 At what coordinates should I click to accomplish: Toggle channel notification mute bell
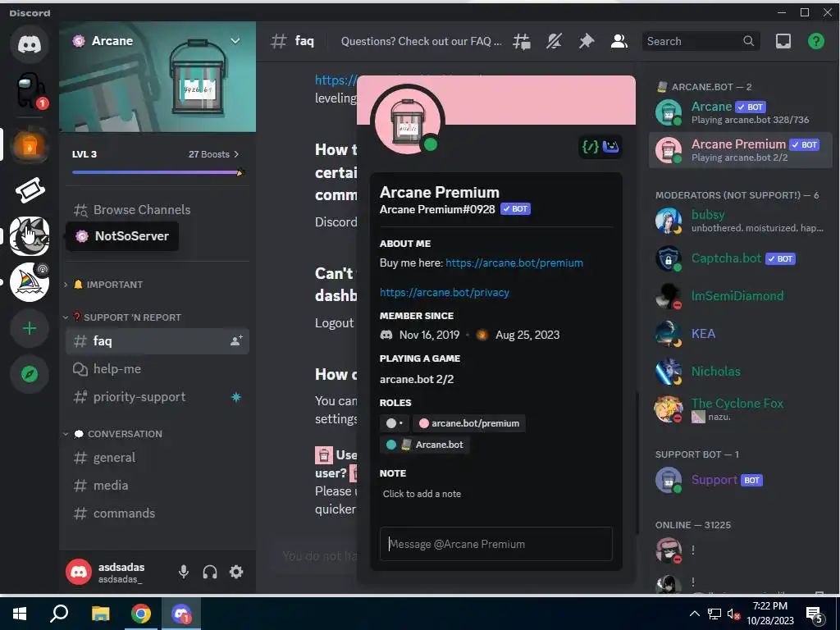click(x=554, y=41)
